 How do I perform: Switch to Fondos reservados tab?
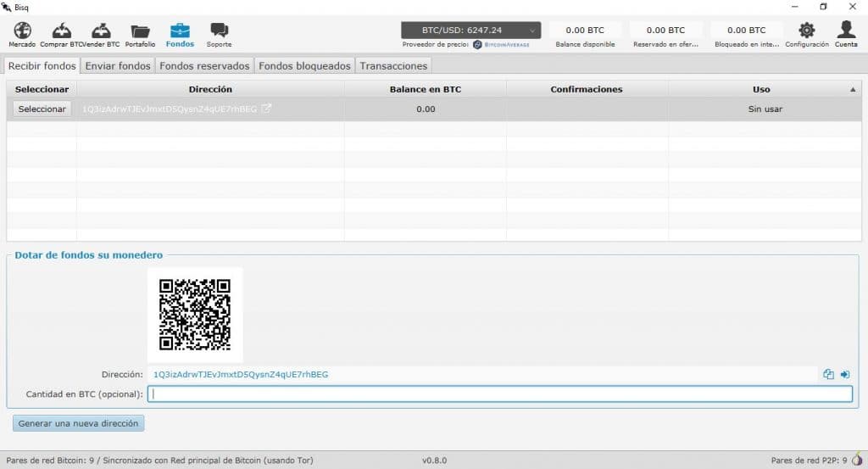[204, 65]
